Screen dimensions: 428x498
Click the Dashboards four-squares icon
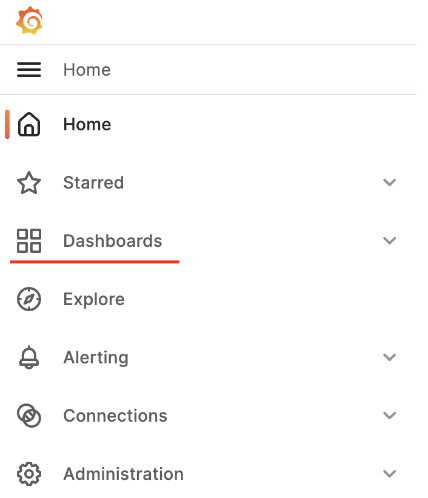(29, 241)
